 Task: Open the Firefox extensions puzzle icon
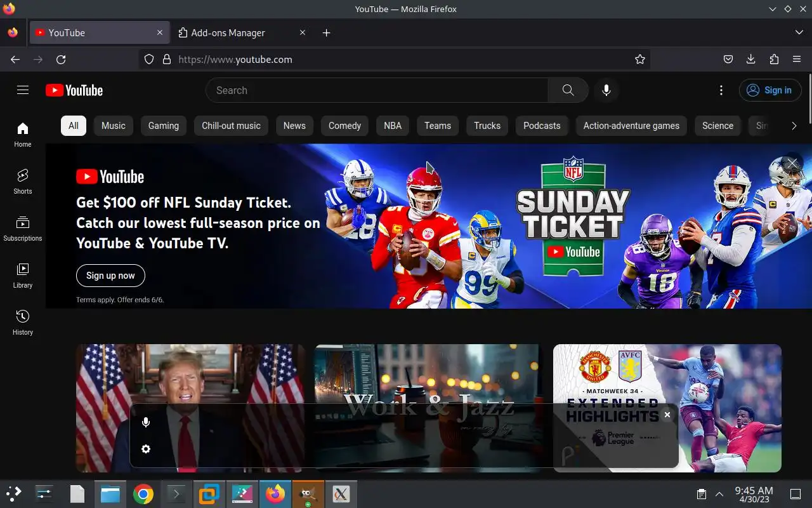click(774, 59)
